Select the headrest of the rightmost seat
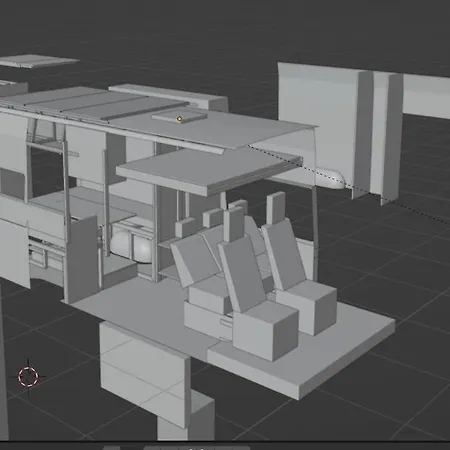This screenshot has height=450, width=450. (x=275, y=208)
